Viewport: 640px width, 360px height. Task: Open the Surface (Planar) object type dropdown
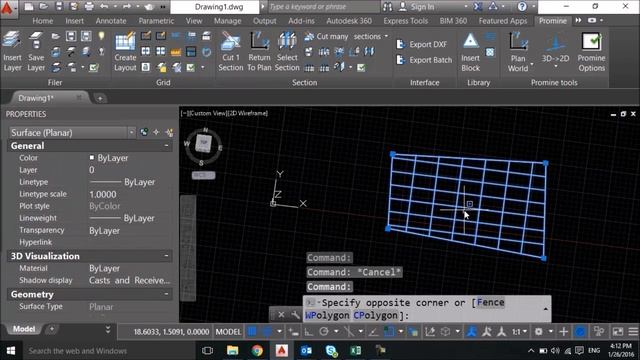[131, 132]
